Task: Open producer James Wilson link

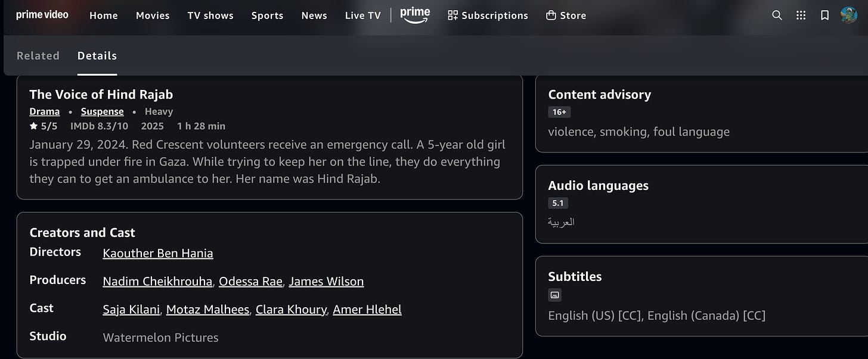Action: tap(326, 281)
